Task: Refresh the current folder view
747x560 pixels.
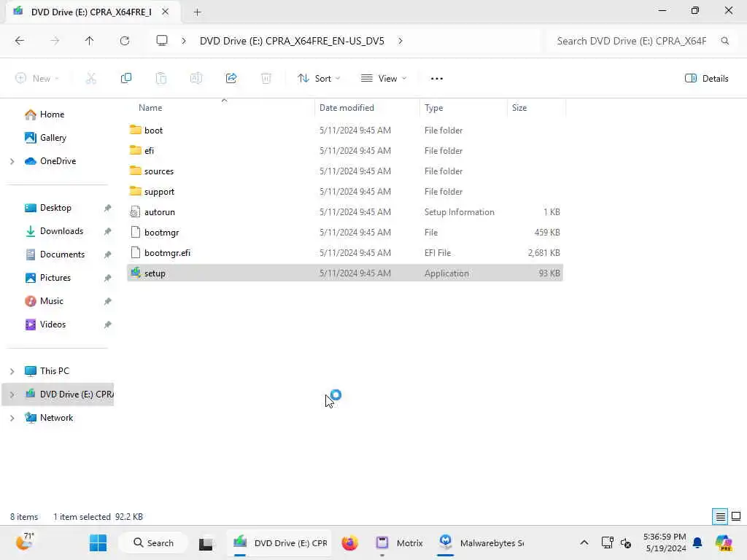Action: tap(125, 41)
